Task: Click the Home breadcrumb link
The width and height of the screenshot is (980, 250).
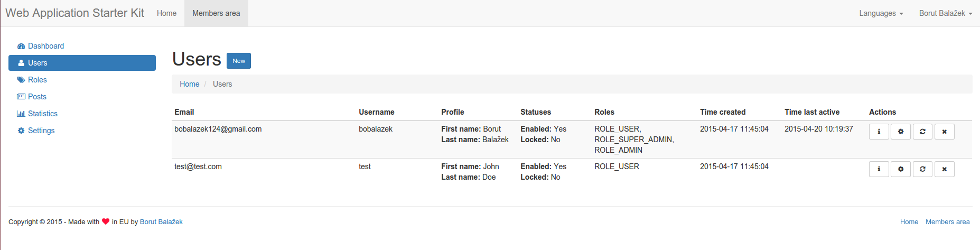Action: [189, 84]
